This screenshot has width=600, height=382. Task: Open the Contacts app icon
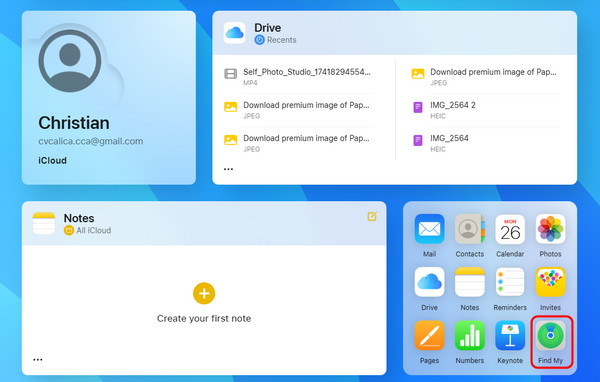click(x=470, y=229)
